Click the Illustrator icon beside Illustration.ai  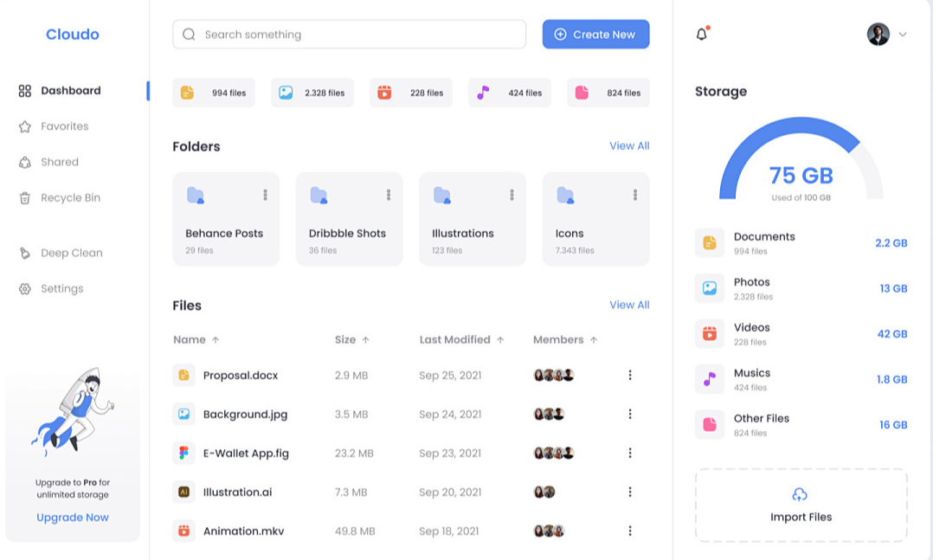[x=183, y=492]
